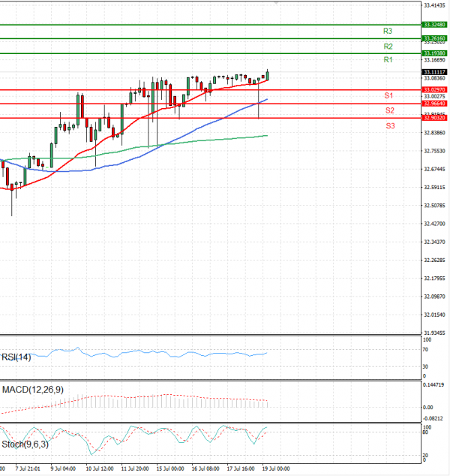450x476 pixels.
Task: Select the RSI(14) indicator label
Action: [x=16, y=357]
